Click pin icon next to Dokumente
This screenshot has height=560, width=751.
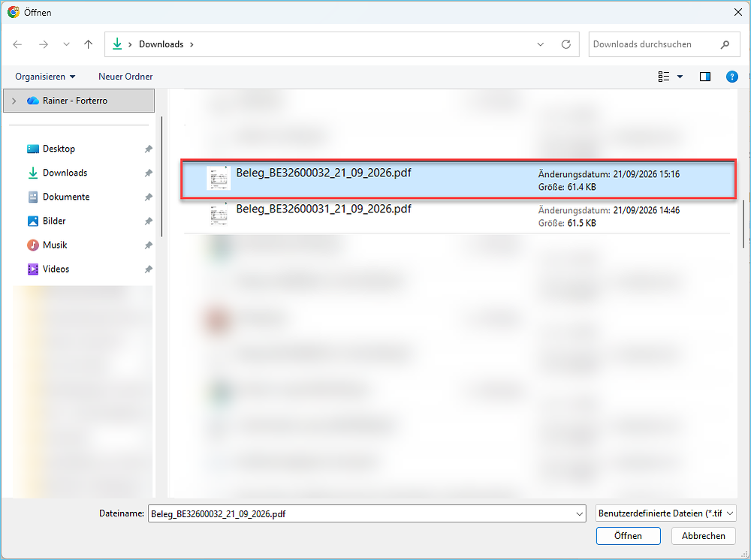click(x=149, y=197)
